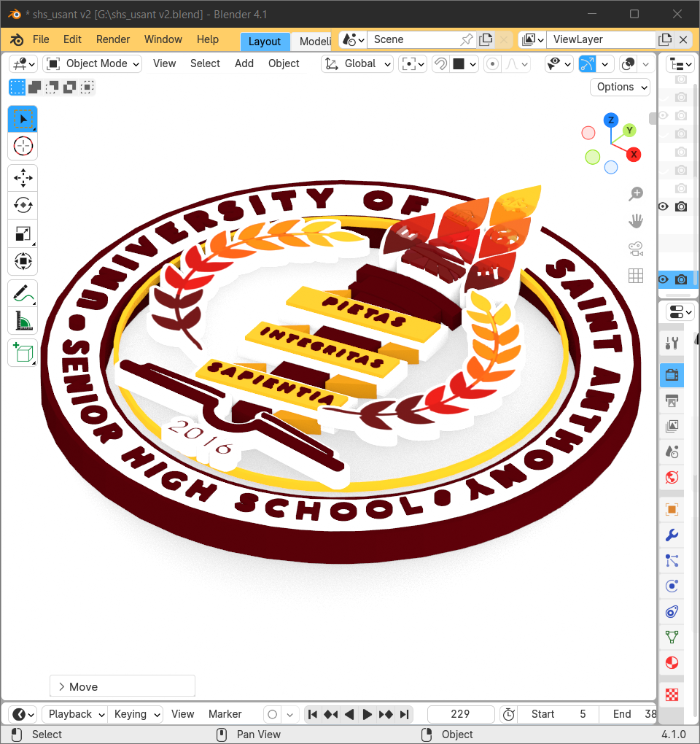
Task: Open Physics properties tab
Action: pos(672,586)
